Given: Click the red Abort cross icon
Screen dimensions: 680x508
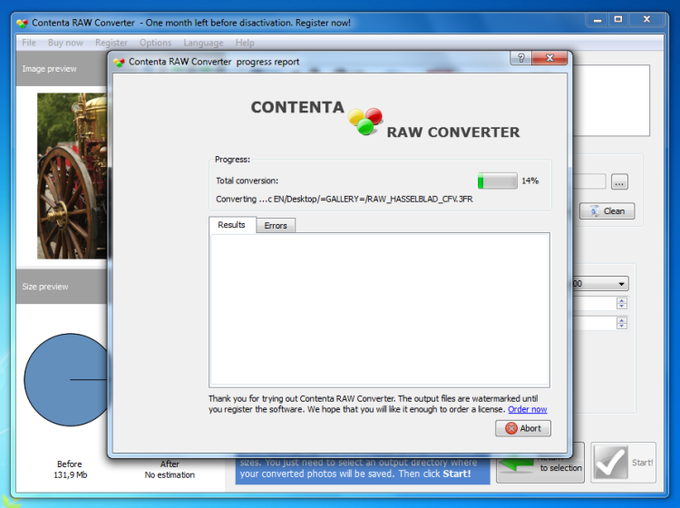Looking at the screenshot, I should [x=511, y=428].
